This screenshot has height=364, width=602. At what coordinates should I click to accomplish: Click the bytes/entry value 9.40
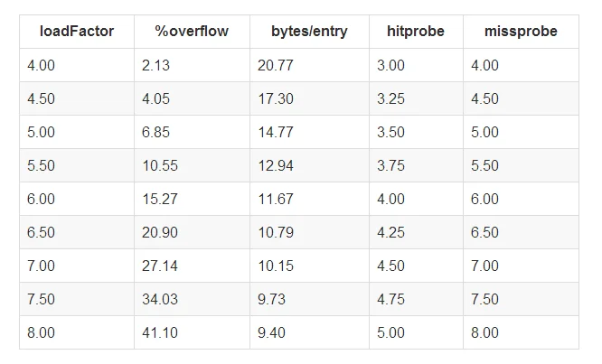pos(271,332)
